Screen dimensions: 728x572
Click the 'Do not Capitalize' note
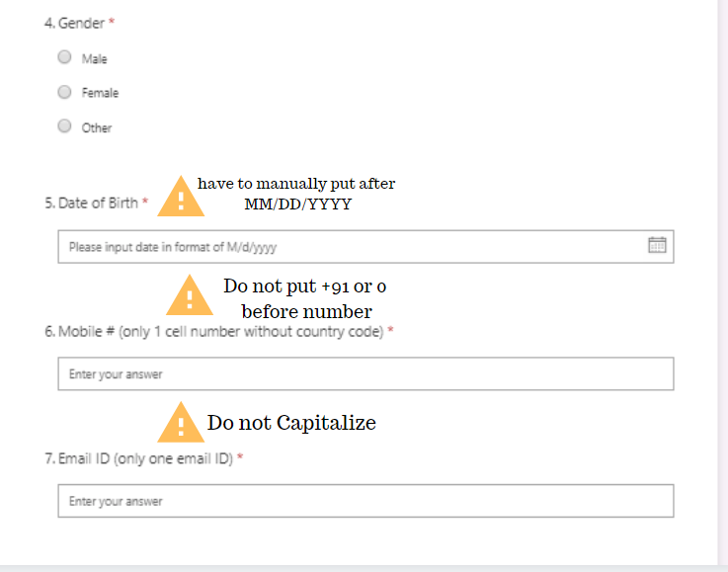pyautogui.click(x=291, y=423)
